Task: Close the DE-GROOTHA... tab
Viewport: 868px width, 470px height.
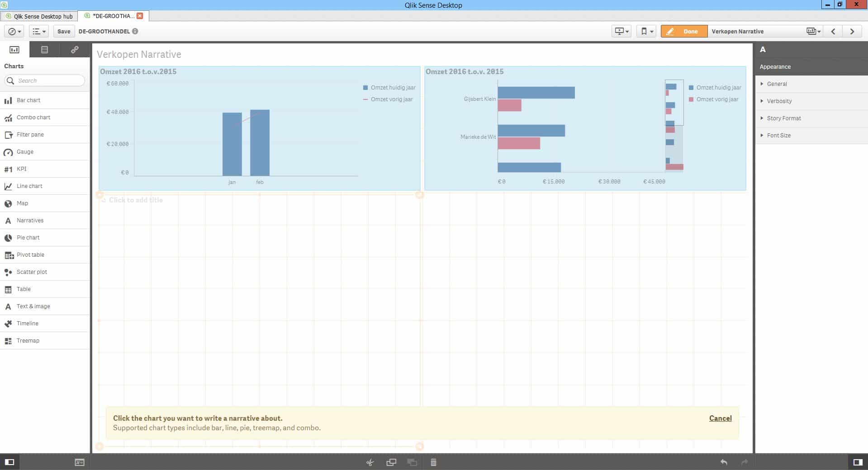Action: click(140, 16)
